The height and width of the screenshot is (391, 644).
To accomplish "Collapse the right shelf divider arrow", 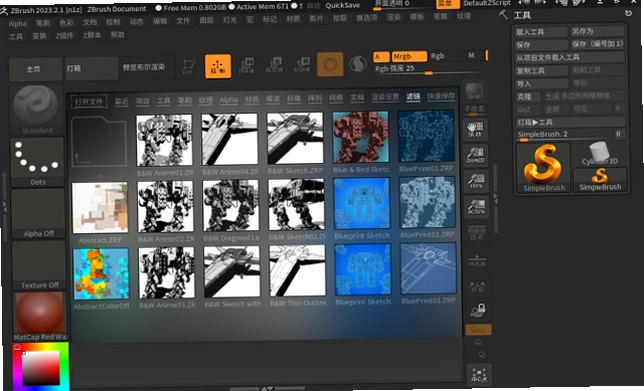I will coord(496,199).
